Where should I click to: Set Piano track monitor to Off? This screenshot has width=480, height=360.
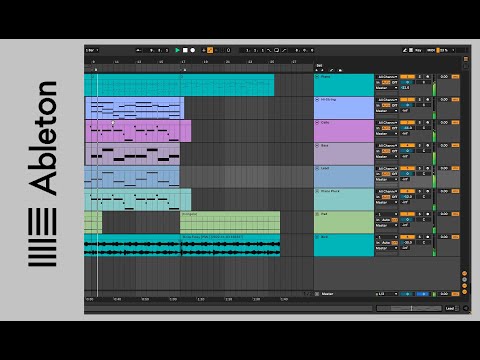coord(395,82)
